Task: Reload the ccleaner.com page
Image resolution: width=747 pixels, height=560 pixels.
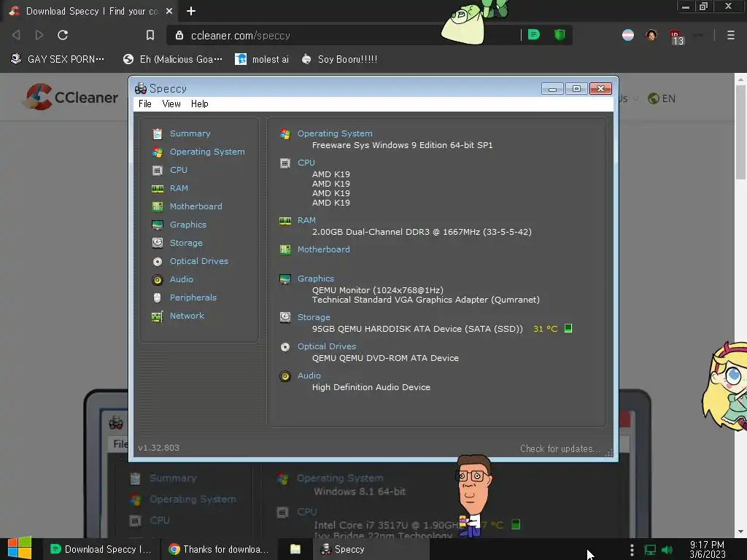Action: click(x=63, y=35)
